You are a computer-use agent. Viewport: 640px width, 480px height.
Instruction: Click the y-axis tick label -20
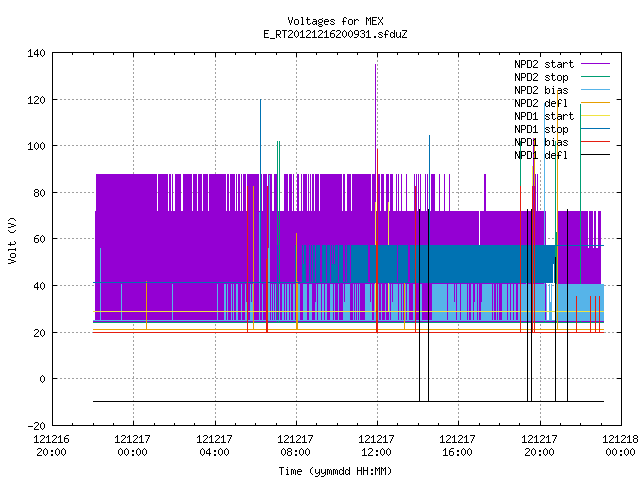coord(36,426)
